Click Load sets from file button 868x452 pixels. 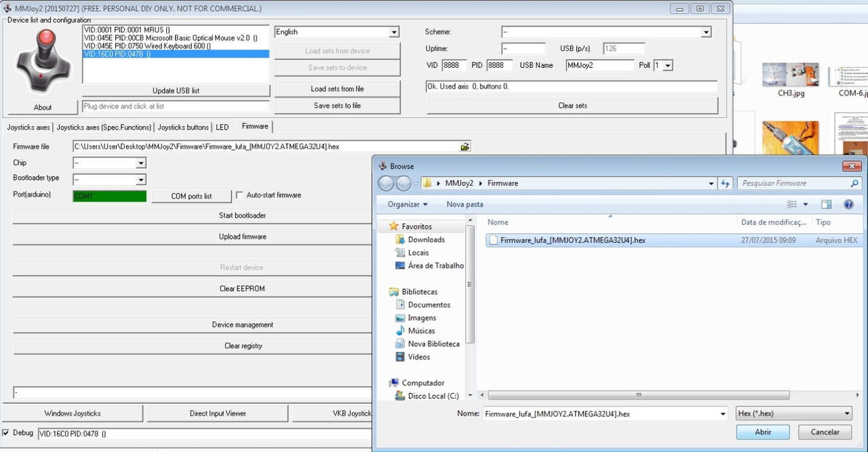click(337, 89)
